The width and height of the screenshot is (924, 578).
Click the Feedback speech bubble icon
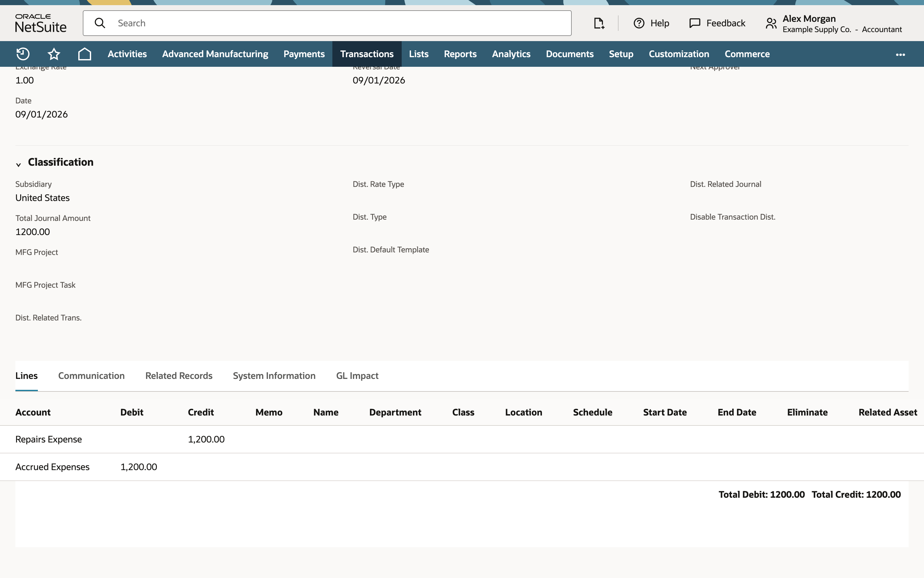(x=695, y=23)
